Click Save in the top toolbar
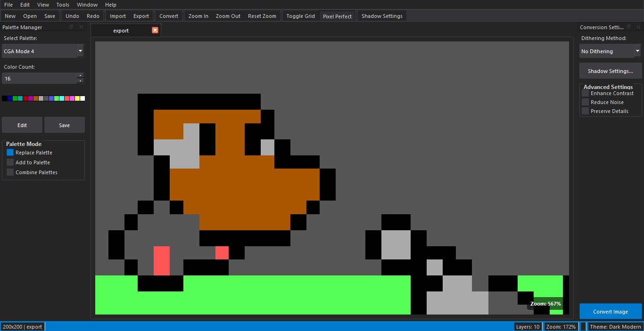The height and width of the screenshot is (331, 644). click(50, 16)
